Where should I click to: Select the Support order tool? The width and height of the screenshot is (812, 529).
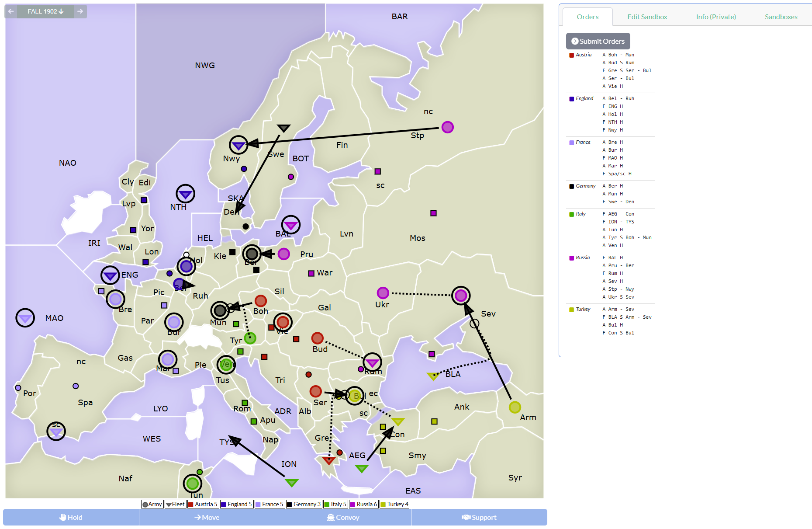(479, 517)
